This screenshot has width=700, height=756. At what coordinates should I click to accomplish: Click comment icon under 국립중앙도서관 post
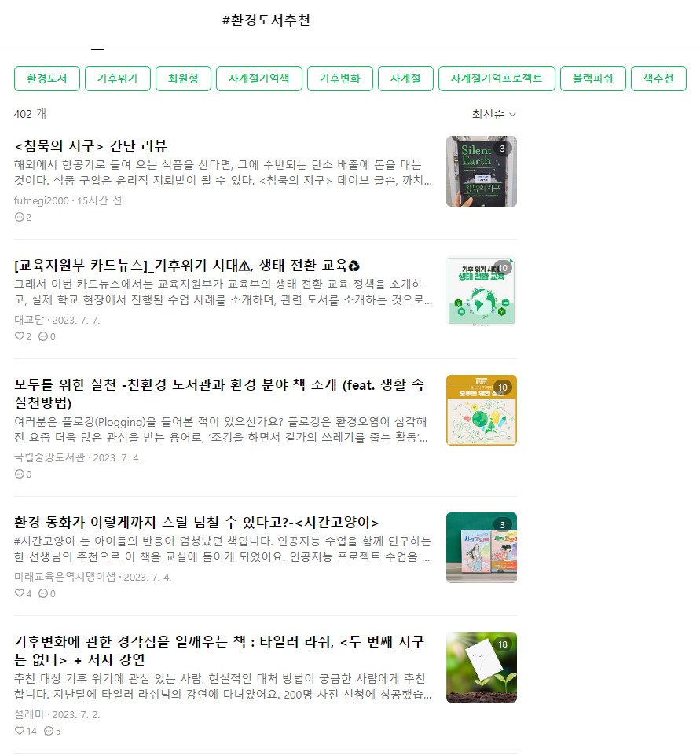(20, 474)
